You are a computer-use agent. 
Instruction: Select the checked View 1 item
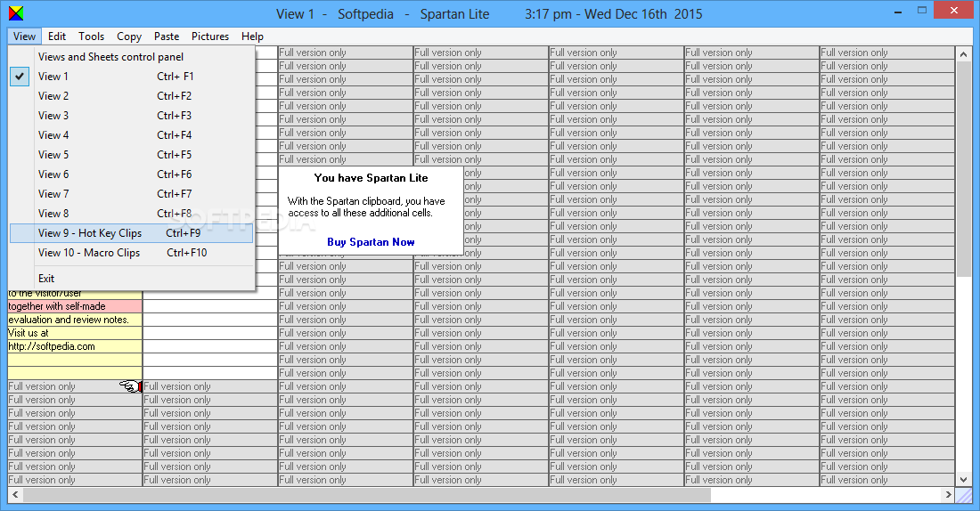pos(131,77)
